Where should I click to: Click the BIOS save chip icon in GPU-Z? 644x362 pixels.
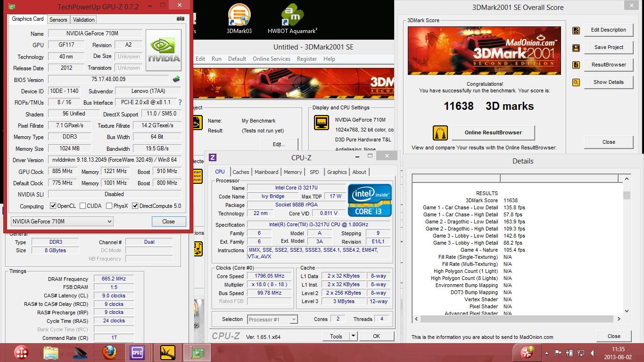click(x=176, y=79)
